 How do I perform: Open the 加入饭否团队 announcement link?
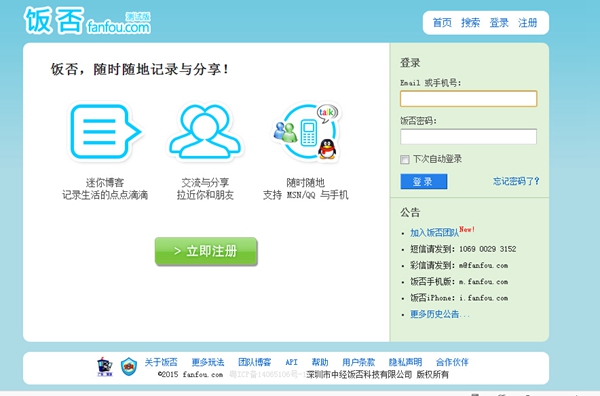(x=434, y=233)
